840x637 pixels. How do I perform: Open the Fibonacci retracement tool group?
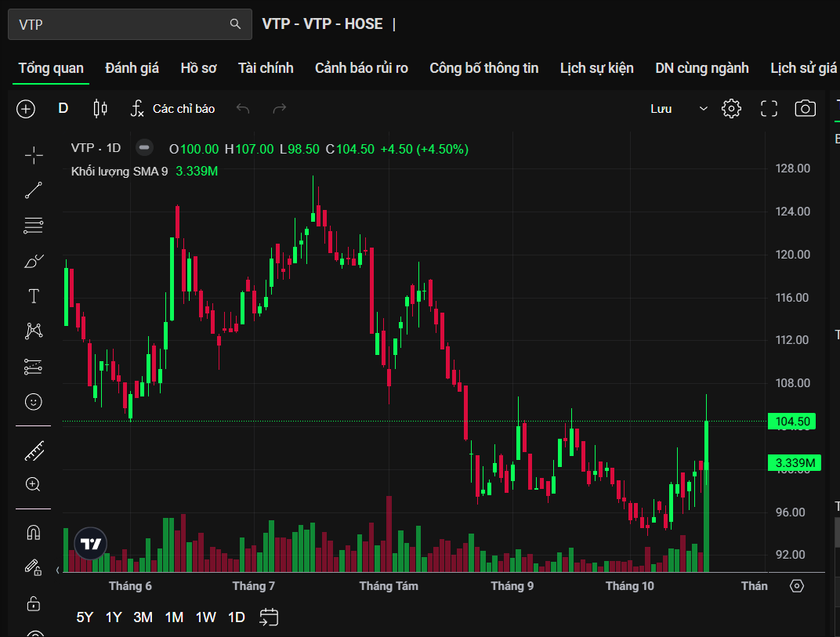pos(34,226)
